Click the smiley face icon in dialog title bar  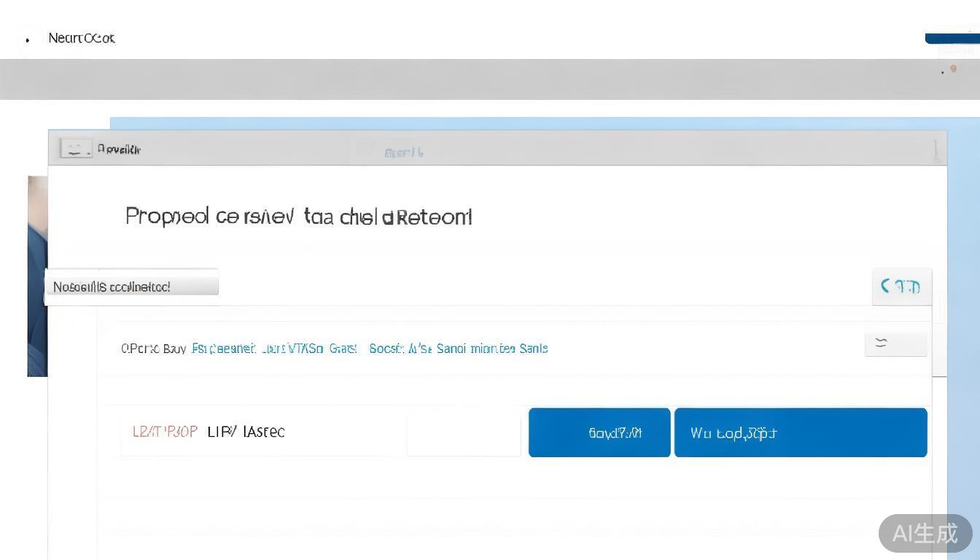pyautogui.click(x=71, y=149)
